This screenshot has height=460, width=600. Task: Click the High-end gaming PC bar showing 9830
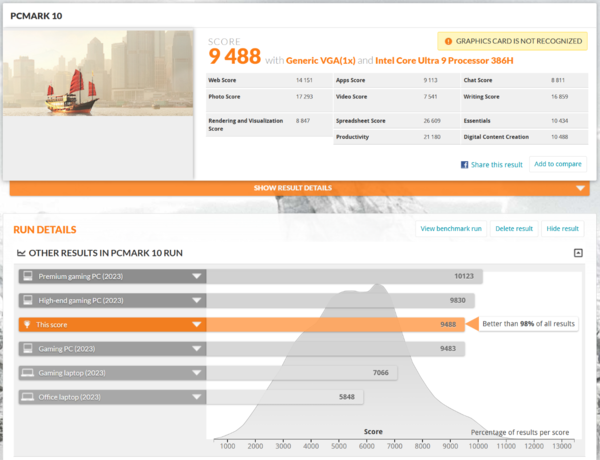tap(340, 300)
